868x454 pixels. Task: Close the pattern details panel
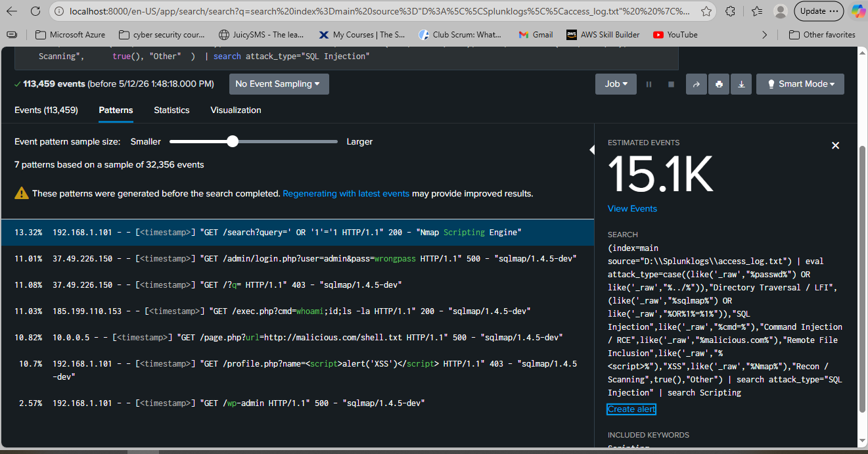835,145
